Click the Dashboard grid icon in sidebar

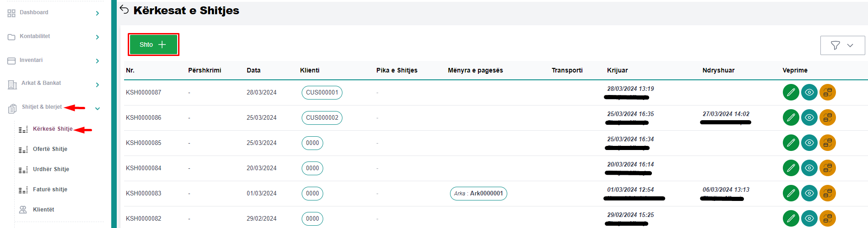(x=11, y=13)
